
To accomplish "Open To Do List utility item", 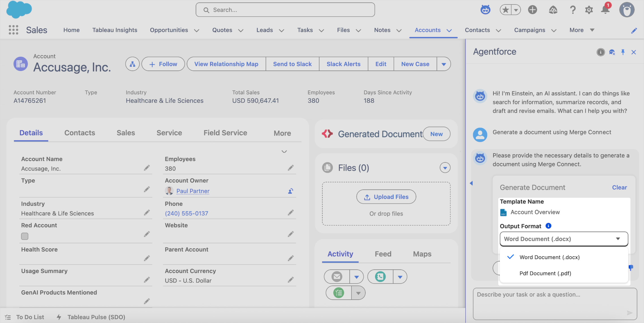I will (25, 317).
